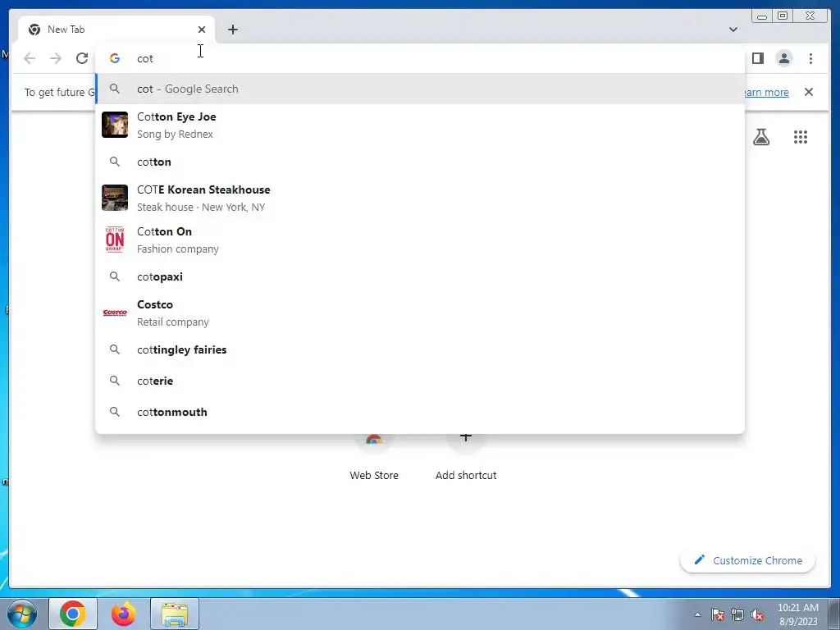Pick the 'coterie' suggestion

(x=419, y=381)
